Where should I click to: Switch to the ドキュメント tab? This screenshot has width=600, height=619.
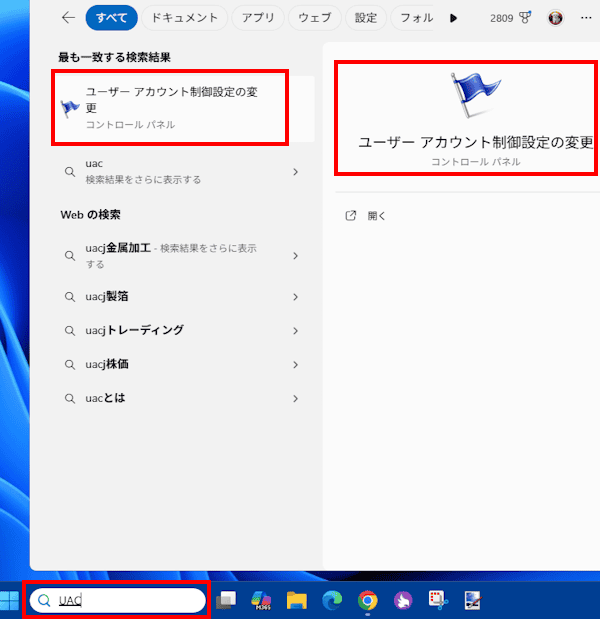184,18
